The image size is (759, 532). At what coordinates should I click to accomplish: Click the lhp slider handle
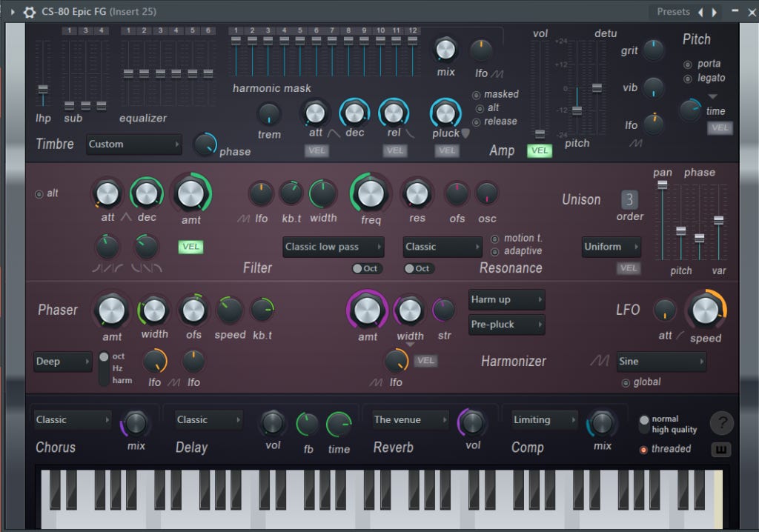(43, 90)
